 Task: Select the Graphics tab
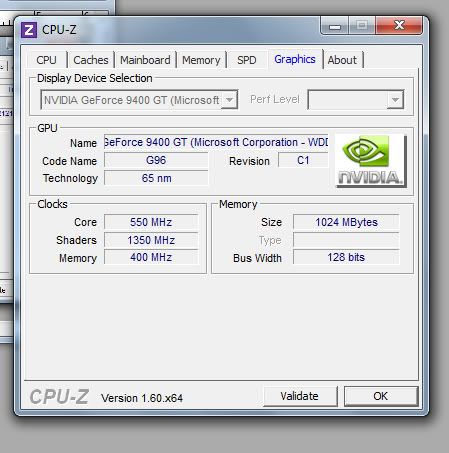click(x=295, y=59)
